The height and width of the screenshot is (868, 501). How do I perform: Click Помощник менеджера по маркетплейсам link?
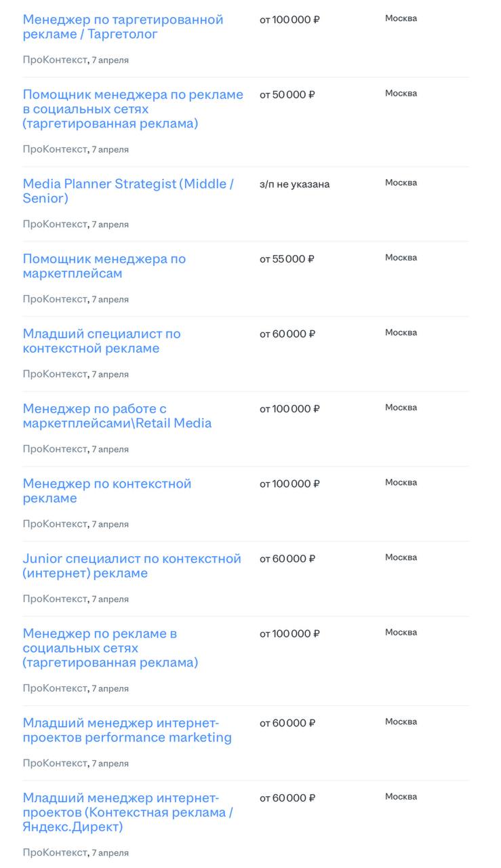coord(104,266)
